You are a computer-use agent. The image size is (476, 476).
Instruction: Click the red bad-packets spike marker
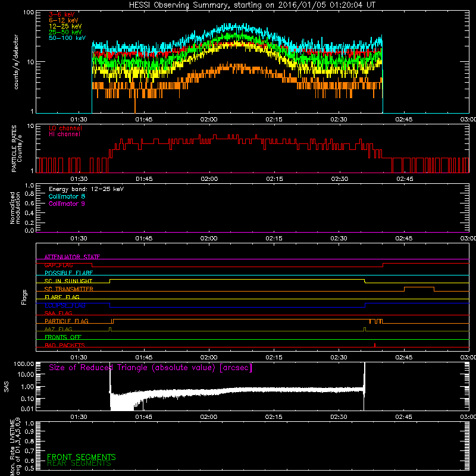pos(375,345)
